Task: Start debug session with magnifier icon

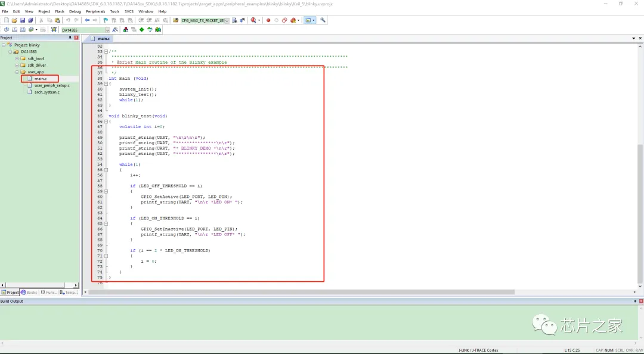Action: point(254,20)
